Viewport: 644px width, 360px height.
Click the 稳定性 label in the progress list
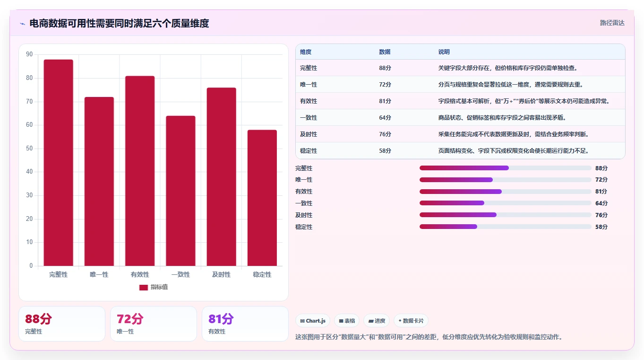304,227
